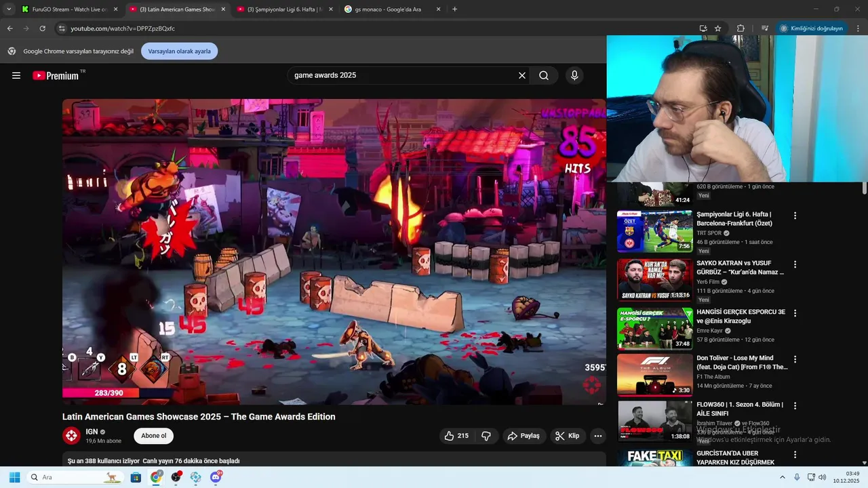
Task: Like the video with thumbs up
Action: (456, 436)
